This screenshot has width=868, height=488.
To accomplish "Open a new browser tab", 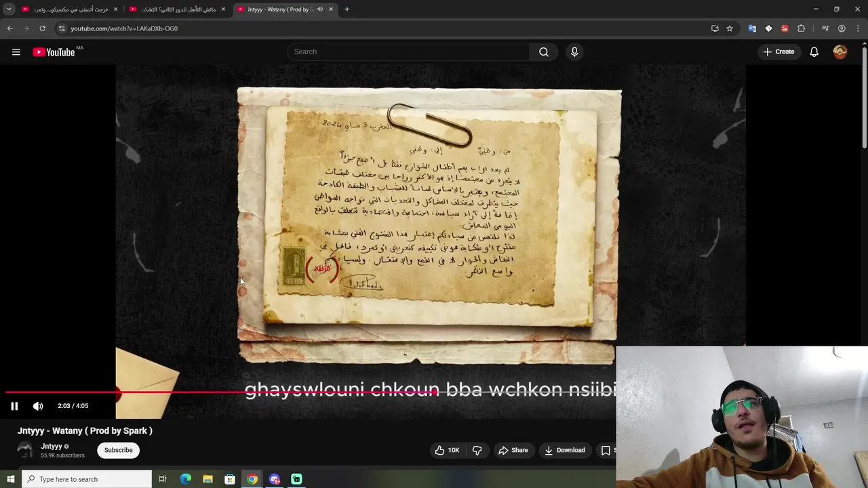I will (x=347, y=9).
